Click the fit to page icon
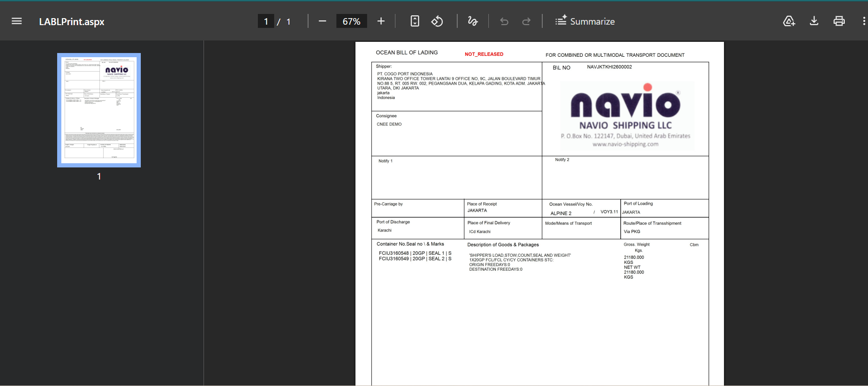868x386 pixels. [415, 21]
